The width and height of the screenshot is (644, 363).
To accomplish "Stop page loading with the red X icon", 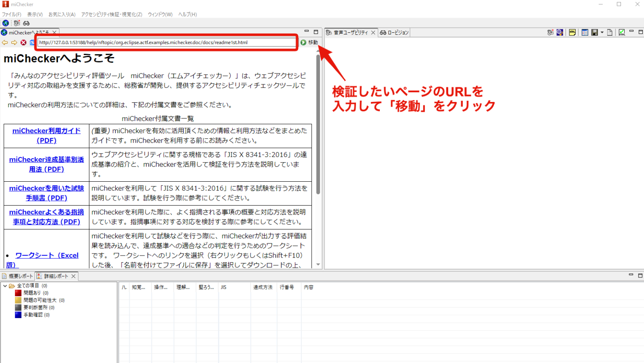I will (x=23, y=42).
